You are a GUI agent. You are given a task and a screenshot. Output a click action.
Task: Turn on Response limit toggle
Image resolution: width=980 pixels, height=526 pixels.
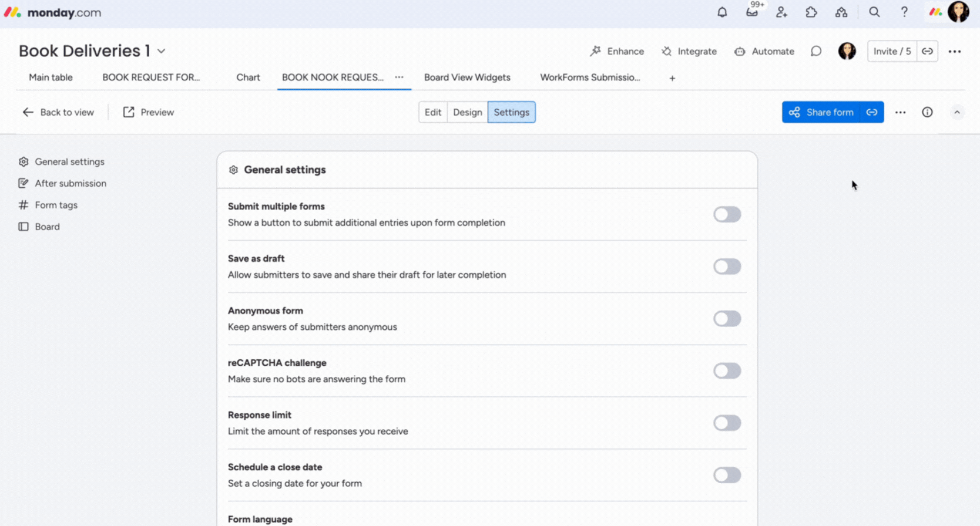(x=727, y=423)
